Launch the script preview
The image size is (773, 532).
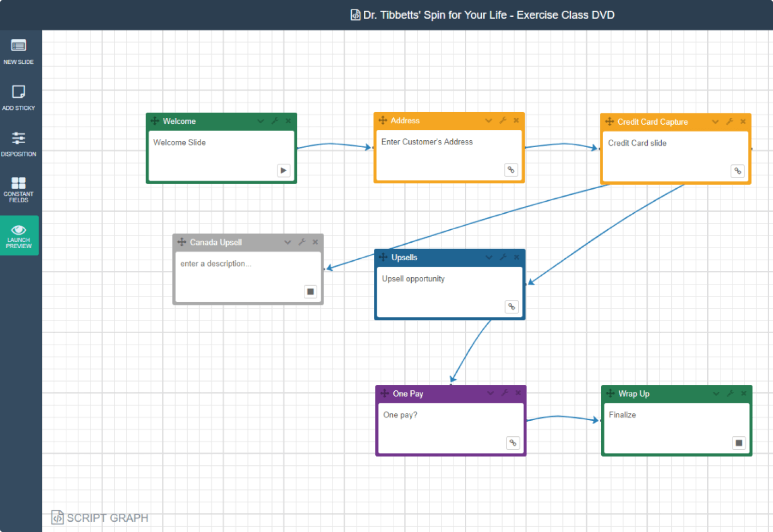point(19,236)
